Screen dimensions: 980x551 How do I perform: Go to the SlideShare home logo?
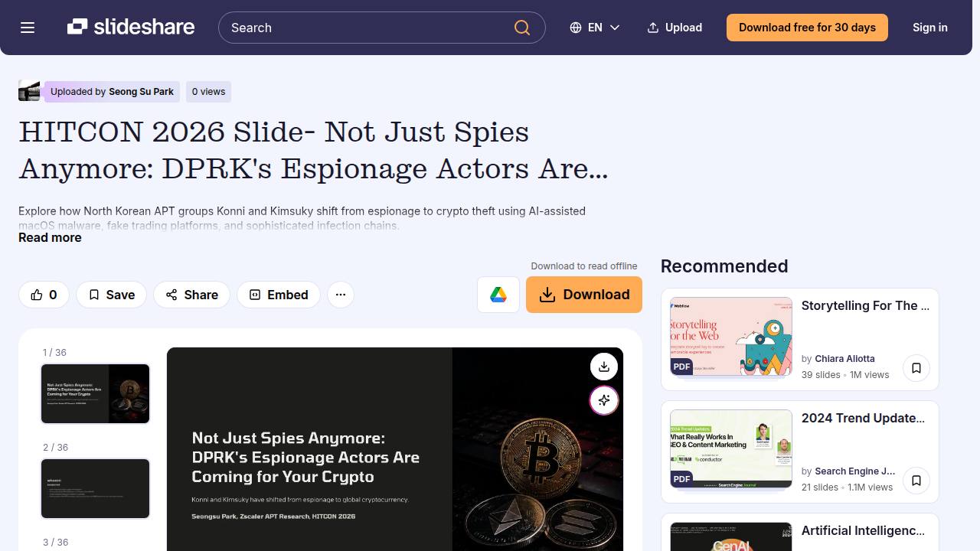point(131,28)
